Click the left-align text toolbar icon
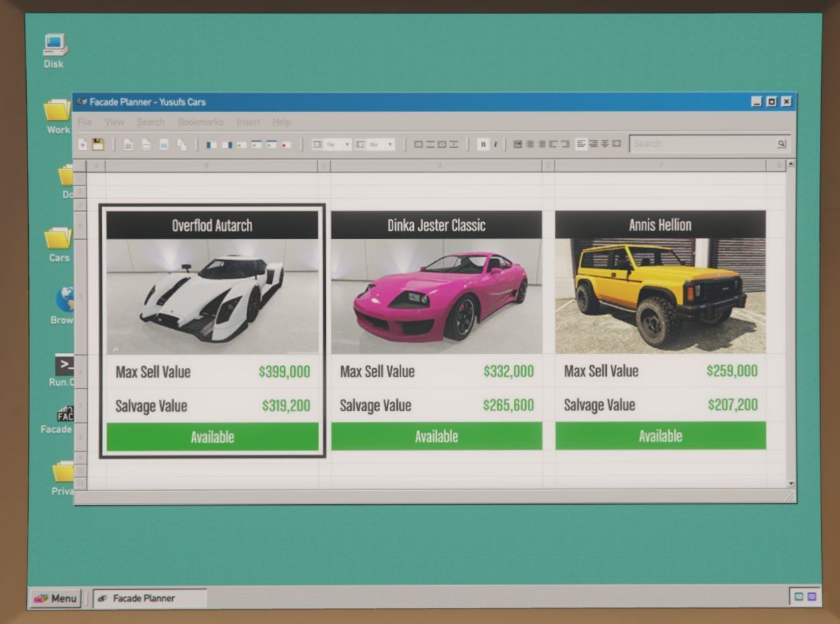 [x=581, y=144]
